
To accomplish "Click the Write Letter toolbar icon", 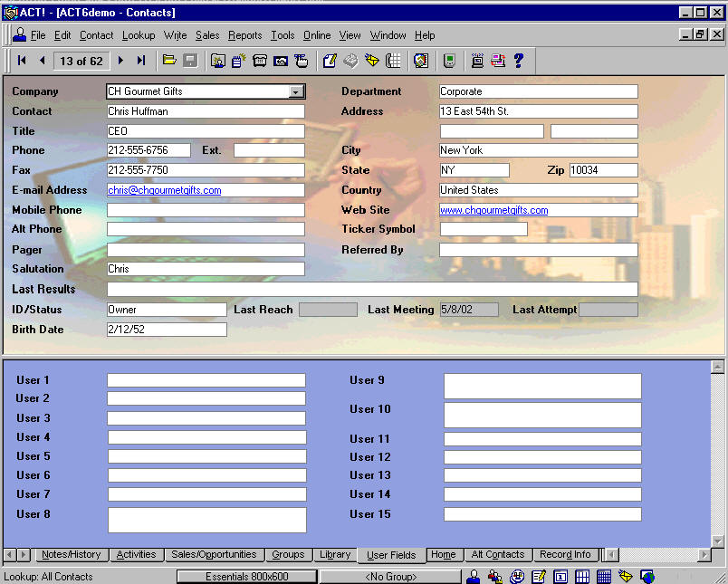I will (330, 61).
